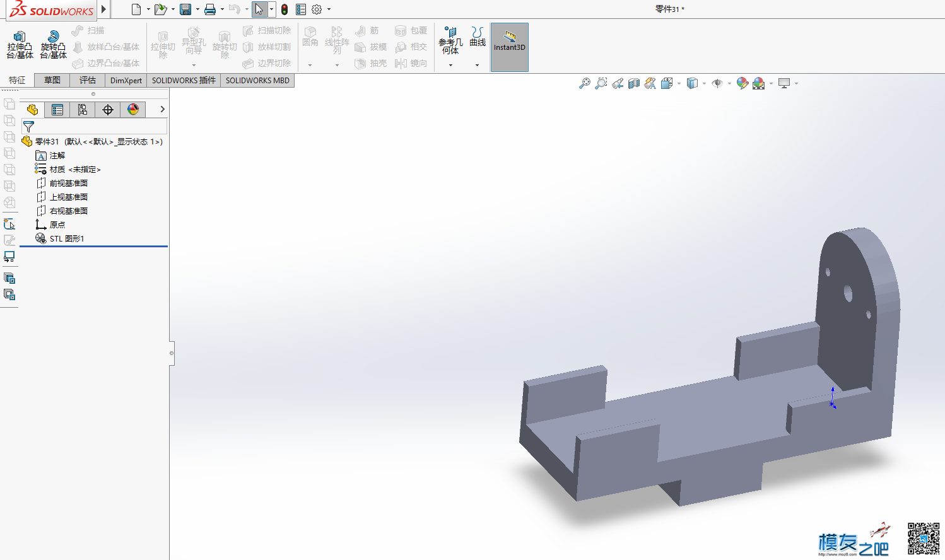
Task: Switch to SOLIDWORKS 插件 tab
Action: pyautogui.click(x=184, y=80)
